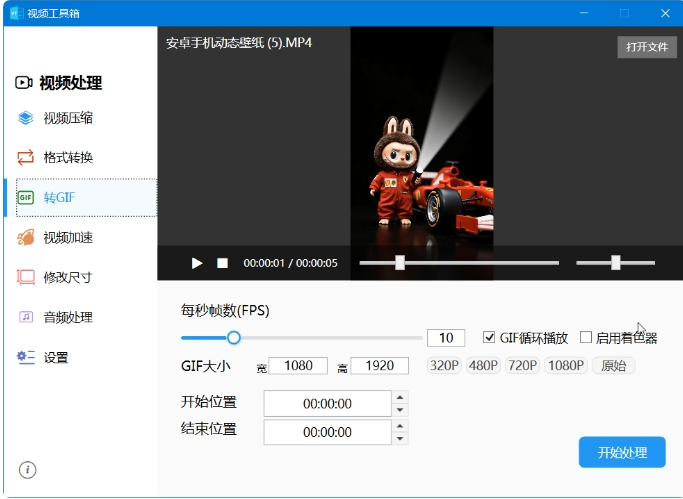Click the GIF width field showing 1080
The height and width of the screenshot is (499, 683).
pos(298,365)
